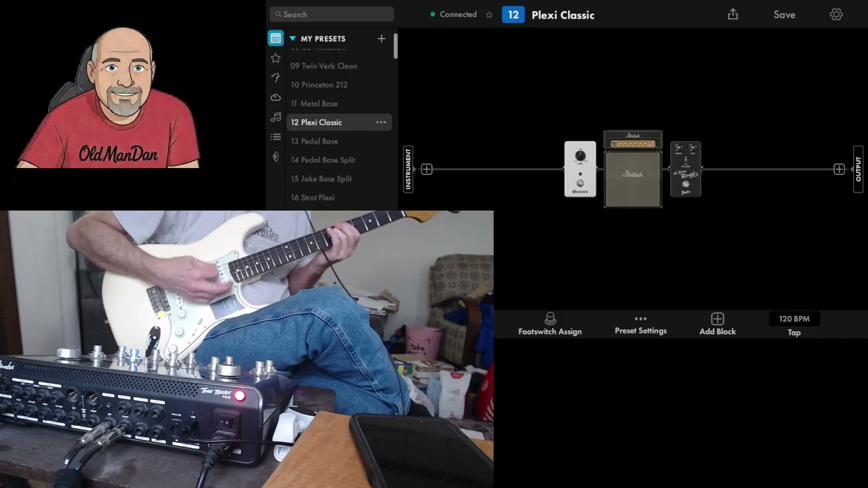The image size is (868, 488).
Task: Collapse the MY PRESETS list arrow
Action: 293,39
